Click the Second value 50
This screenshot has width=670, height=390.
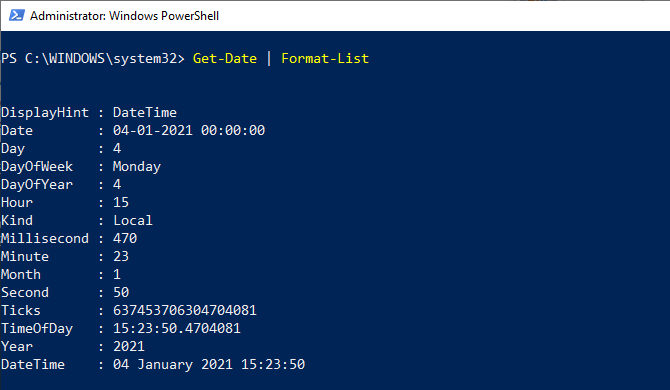121,292
